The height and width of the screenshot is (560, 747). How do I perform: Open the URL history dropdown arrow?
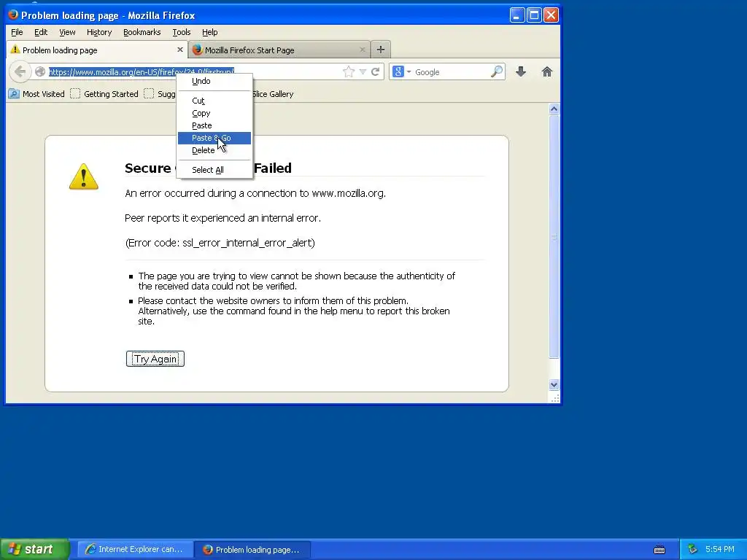(363, 72)
